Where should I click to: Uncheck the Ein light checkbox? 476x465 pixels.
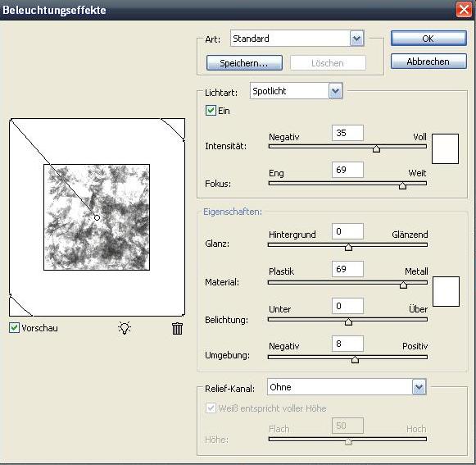pyautogui.click(x=211, y=111)
